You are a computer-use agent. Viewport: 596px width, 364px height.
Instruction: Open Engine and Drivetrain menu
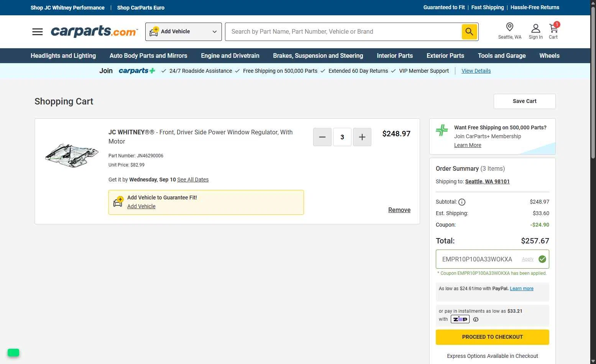tap(230, 56)
